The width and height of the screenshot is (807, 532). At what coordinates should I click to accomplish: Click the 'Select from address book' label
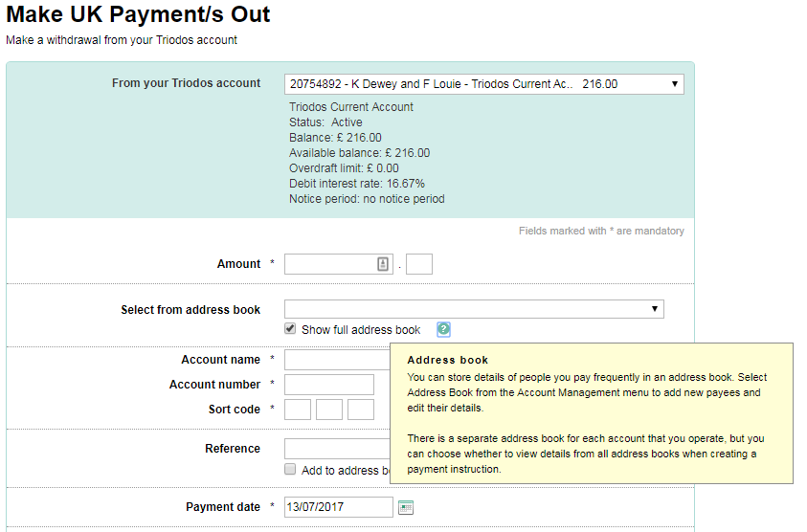point(191,310)
